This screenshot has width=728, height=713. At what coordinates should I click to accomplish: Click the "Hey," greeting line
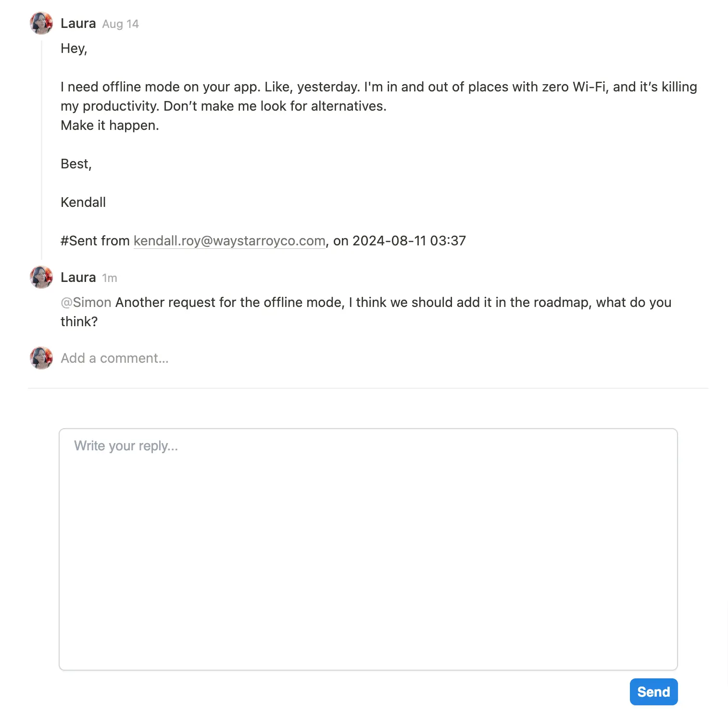[74, 48]
